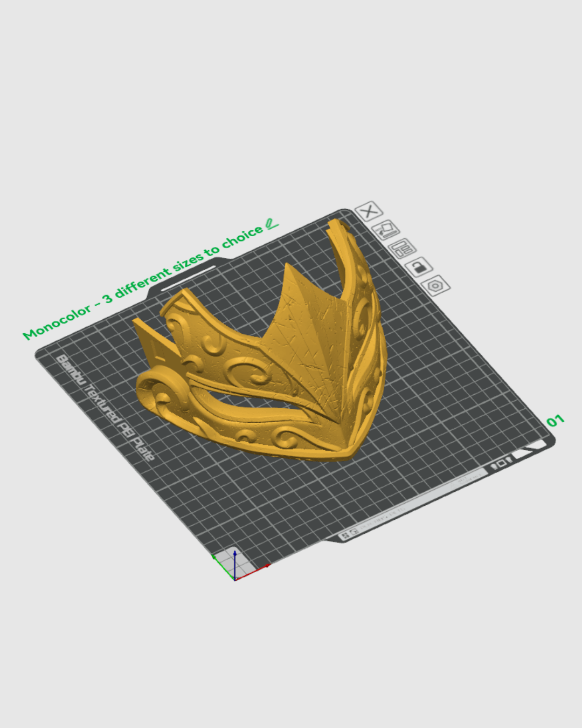The width and height of the screenshot is (582, 728).
Task: Click the arrange objects on plate icon
Action: (404, 250)
